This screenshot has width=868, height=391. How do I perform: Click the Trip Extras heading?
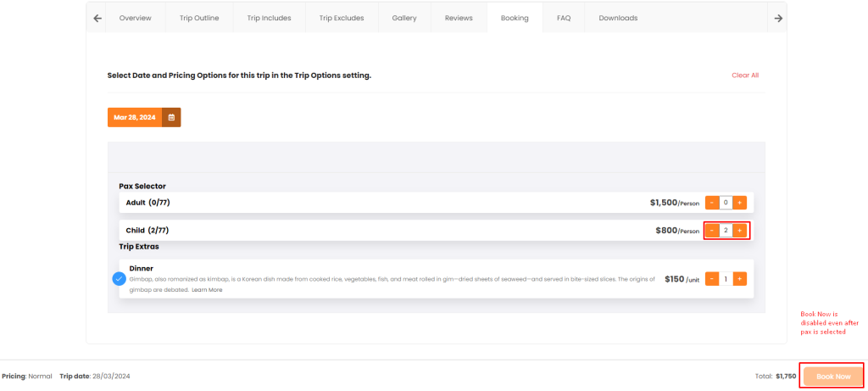click(x=139, y=247)
